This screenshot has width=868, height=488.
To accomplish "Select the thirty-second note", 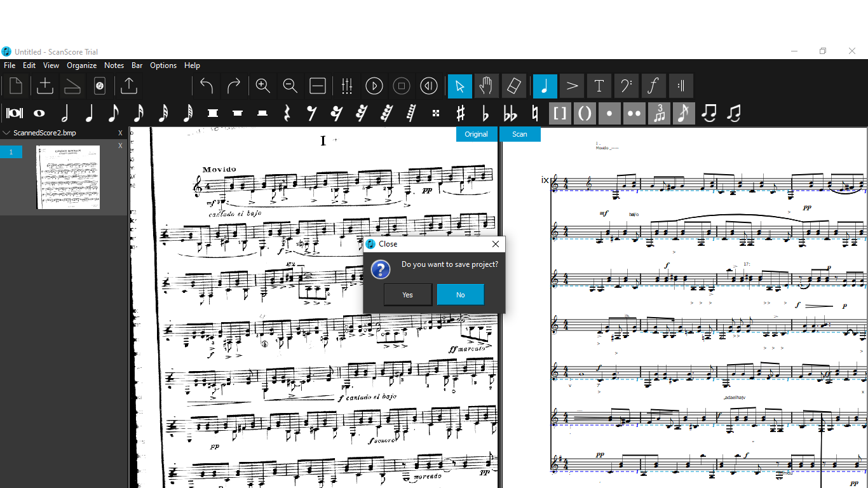I will coord(163,113).
